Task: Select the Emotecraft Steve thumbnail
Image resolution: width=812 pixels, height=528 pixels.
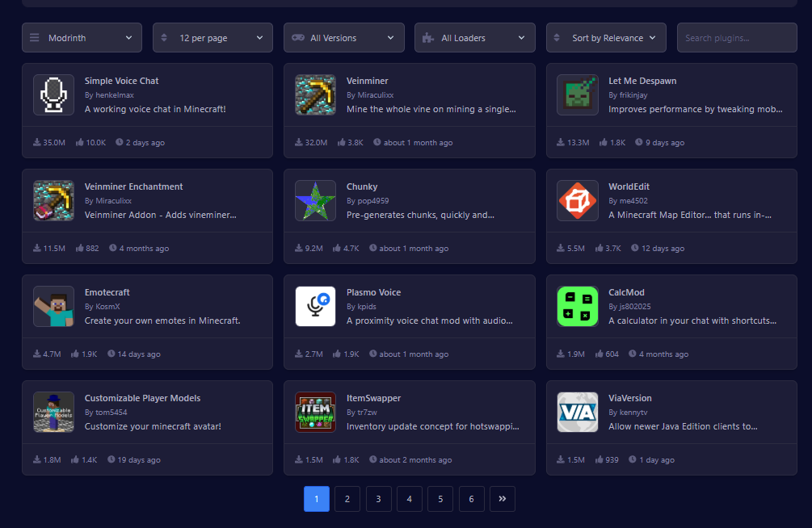Action: tap(53, 306)
